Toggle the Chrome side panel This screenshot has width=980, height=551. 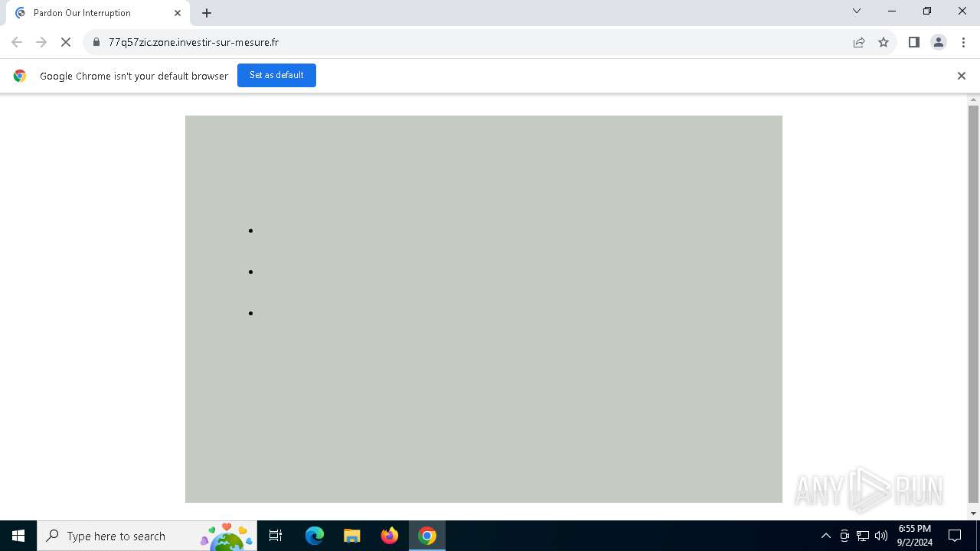pos(913,42)
